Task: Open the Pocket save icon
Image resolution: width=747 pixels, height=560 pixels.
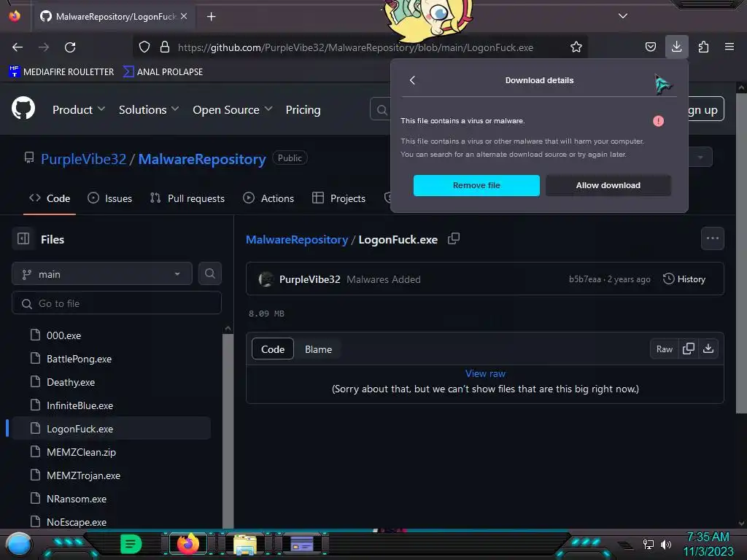Action: [650, 47]
